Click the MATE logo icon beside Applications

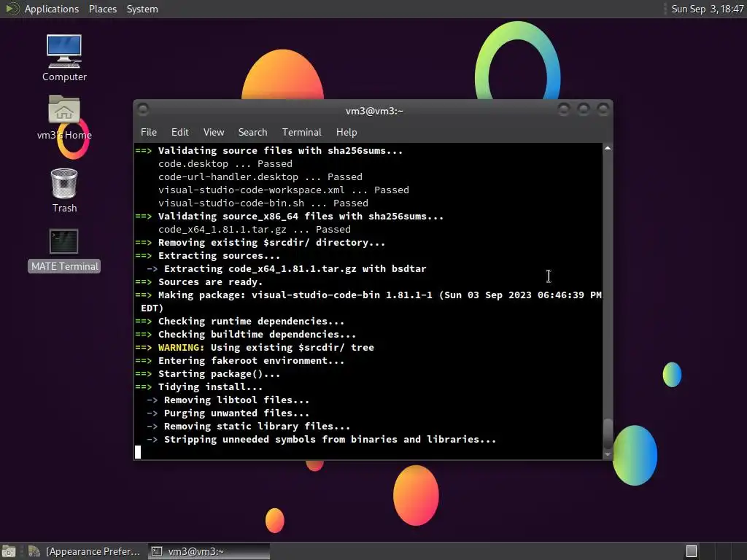point(12,9)
